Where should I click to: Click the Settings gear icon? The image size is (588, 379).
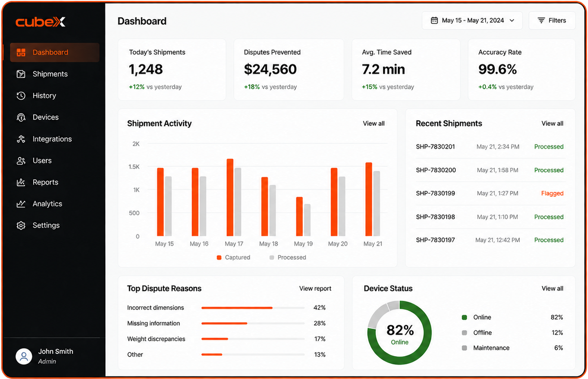click(21, 225)
